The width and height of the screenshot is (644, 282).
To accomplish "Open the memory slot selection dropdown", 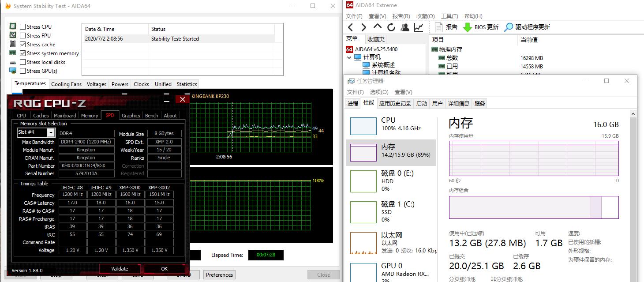I will 50,132.
